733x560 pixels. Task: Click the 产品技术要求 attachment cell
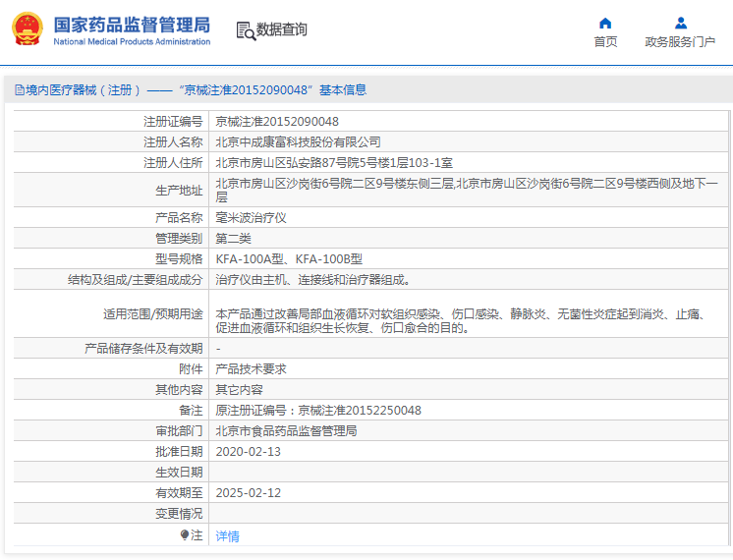251,368
